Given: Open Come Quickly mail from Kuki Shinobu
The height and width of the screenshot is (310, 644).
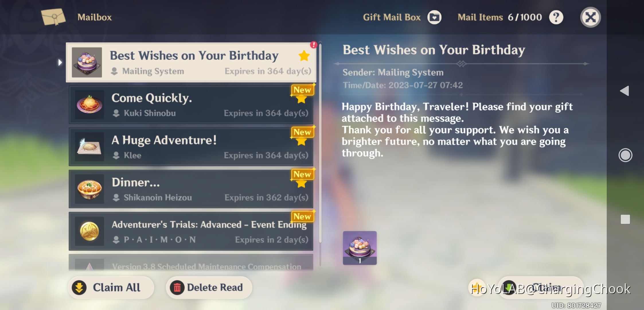Looking at the screenshot, I should (191, 105).
